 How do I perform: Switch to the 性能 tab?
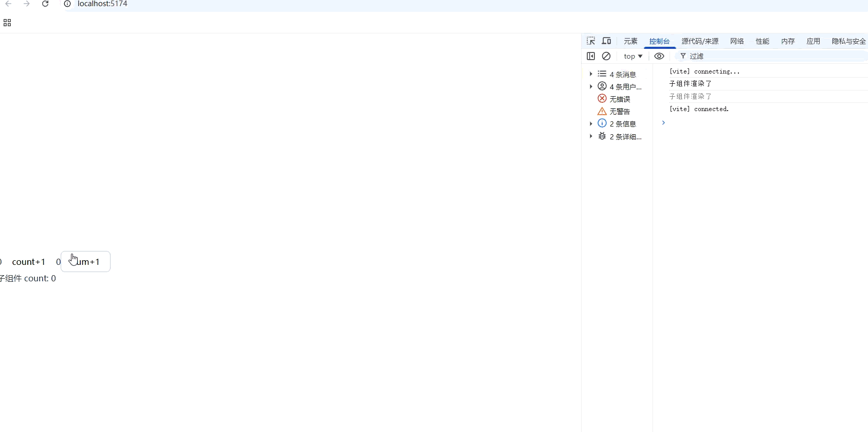763,41
